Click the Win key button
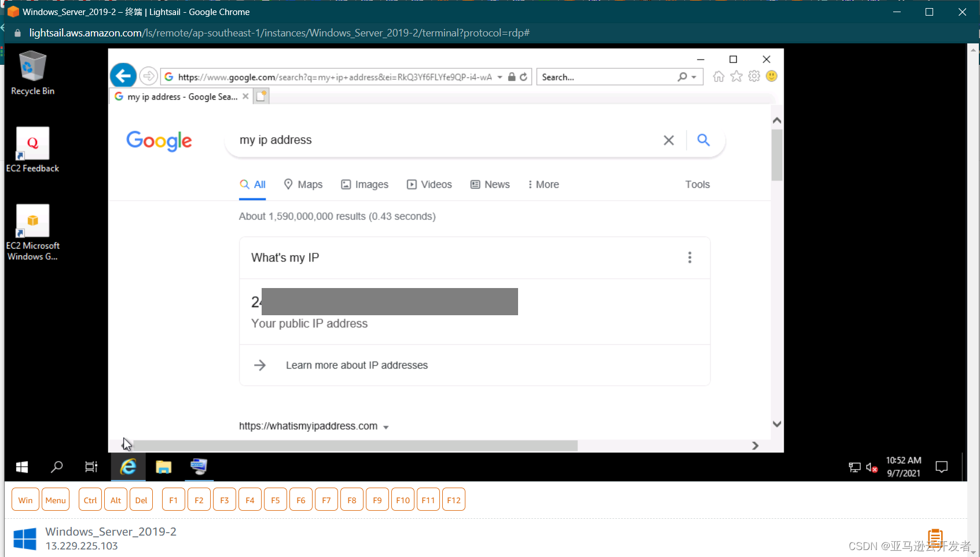 tap(25, 500)
